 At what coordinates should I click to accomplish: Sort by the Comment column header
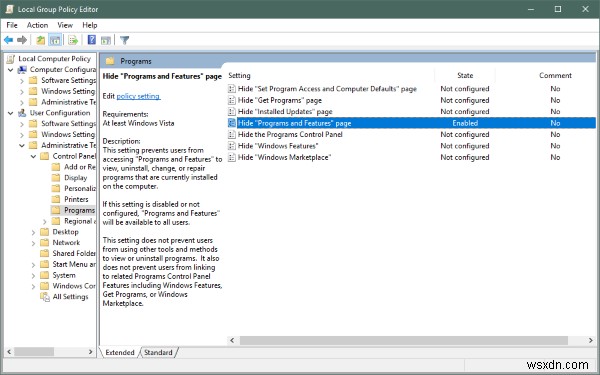(555, 75)
